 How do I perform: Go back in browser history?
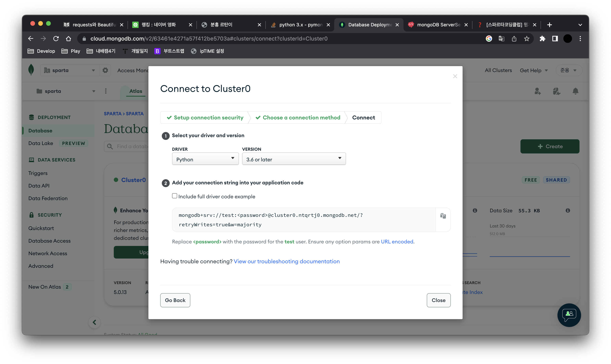(x=31, y=39)
